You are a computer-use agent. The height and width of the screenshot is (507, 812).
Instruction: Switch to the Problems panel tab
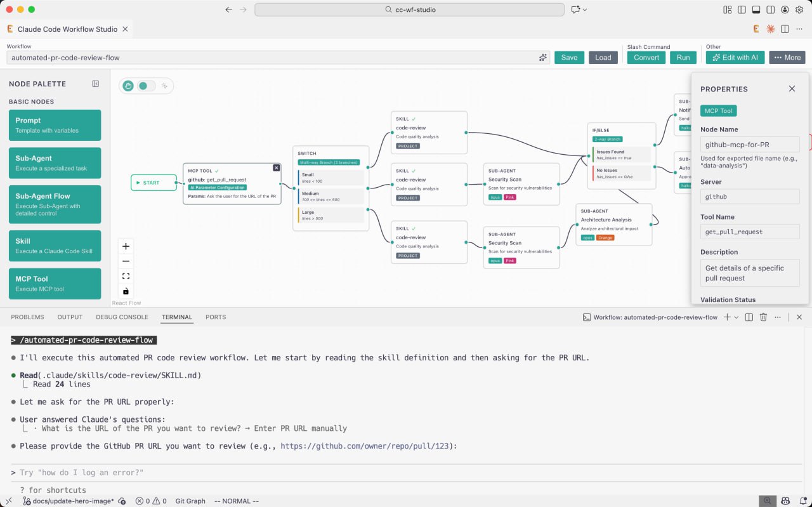tap(27, 317)
